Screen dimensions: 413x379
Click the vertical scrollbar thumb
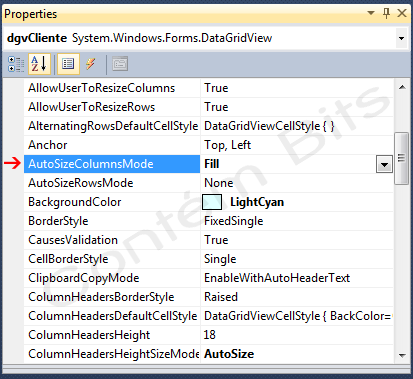402,158
